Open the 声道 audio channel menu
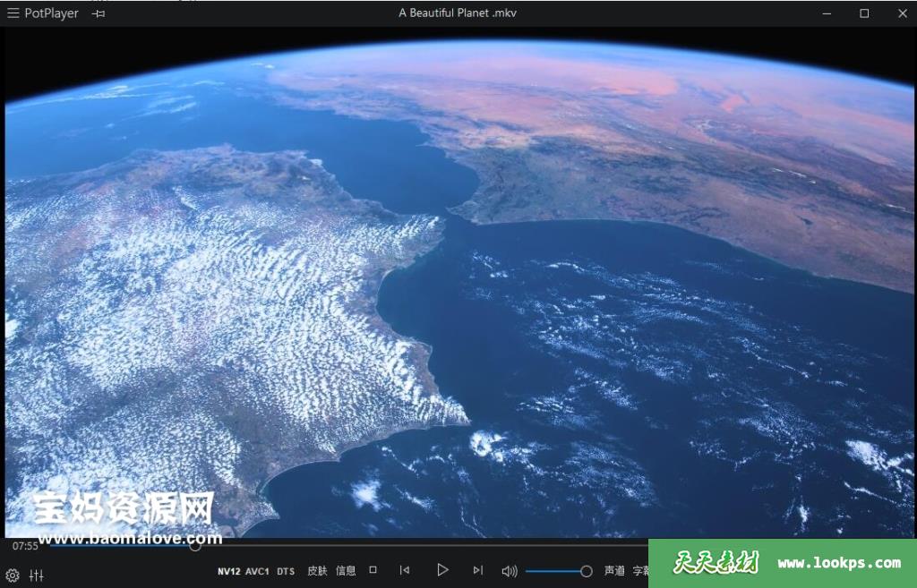 614,571
